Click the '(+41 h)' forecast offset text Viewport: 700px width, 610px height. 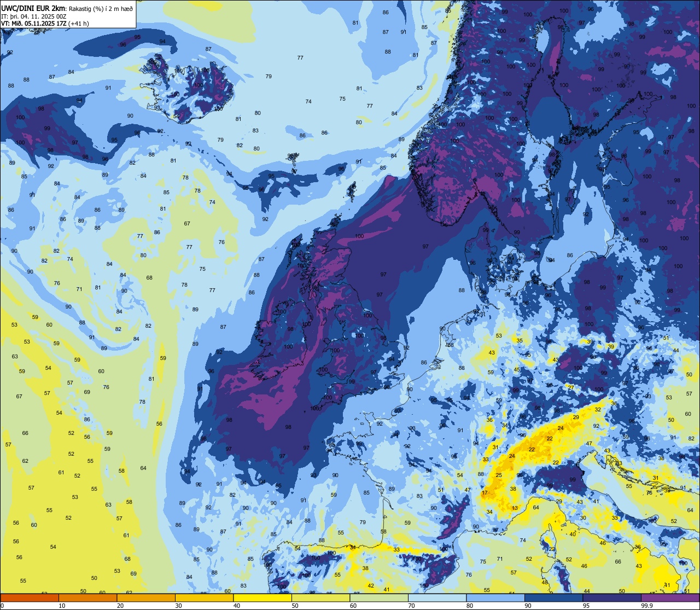pos(79,24)
